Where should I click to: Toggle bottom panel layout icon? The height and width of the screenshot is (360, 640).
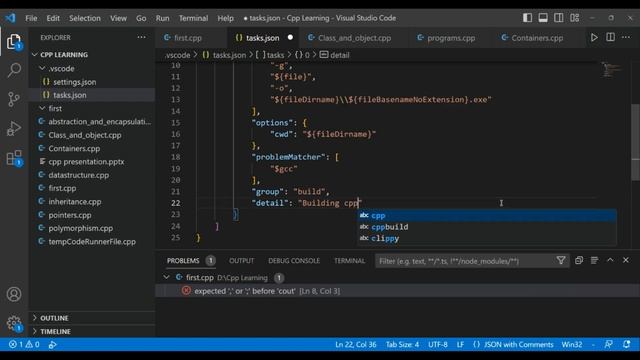click(543, 18)
